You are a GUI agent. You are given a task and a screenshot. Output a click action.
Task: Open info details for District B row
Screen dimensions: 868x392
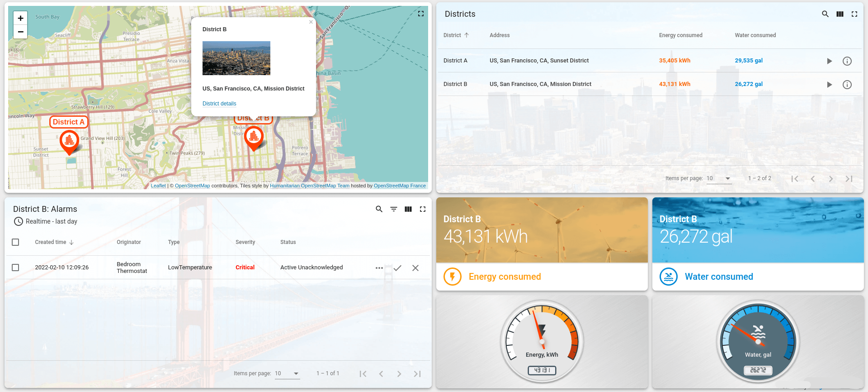coord(847,85)
